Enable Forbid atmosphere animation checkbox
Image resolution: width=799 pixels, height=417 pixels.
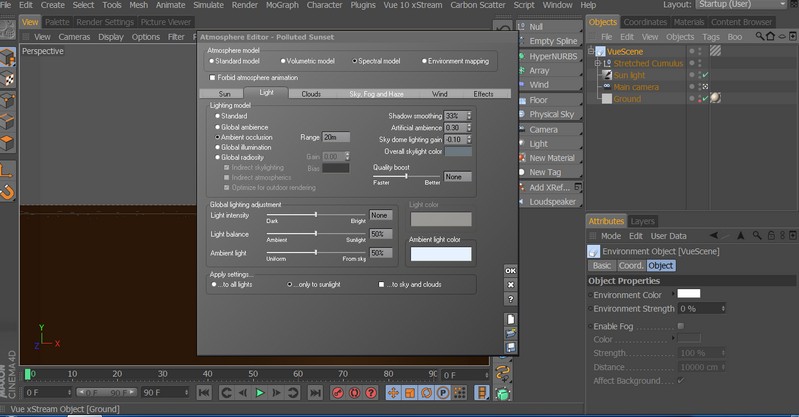(x=212, y=77)
